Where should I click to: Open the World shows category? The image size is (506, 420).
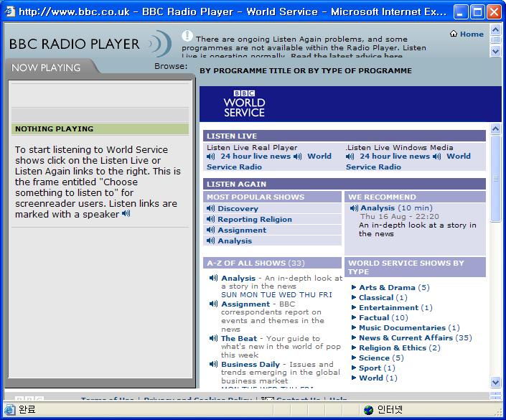tap(371, 378)
